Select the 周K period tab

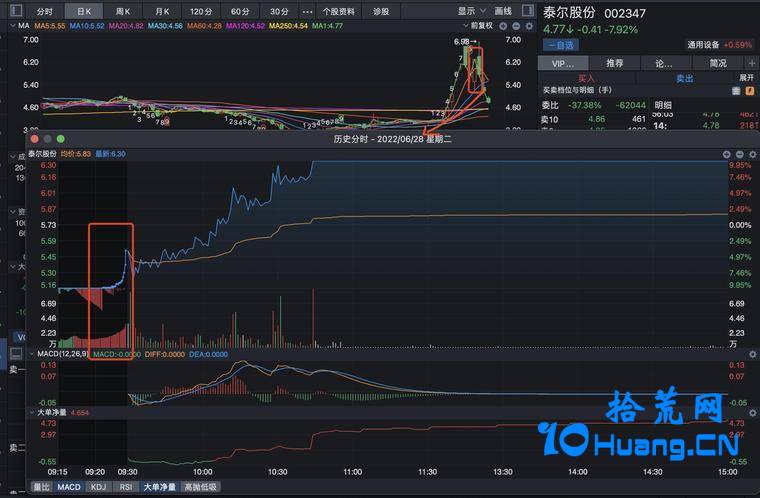tap(123, 11)
